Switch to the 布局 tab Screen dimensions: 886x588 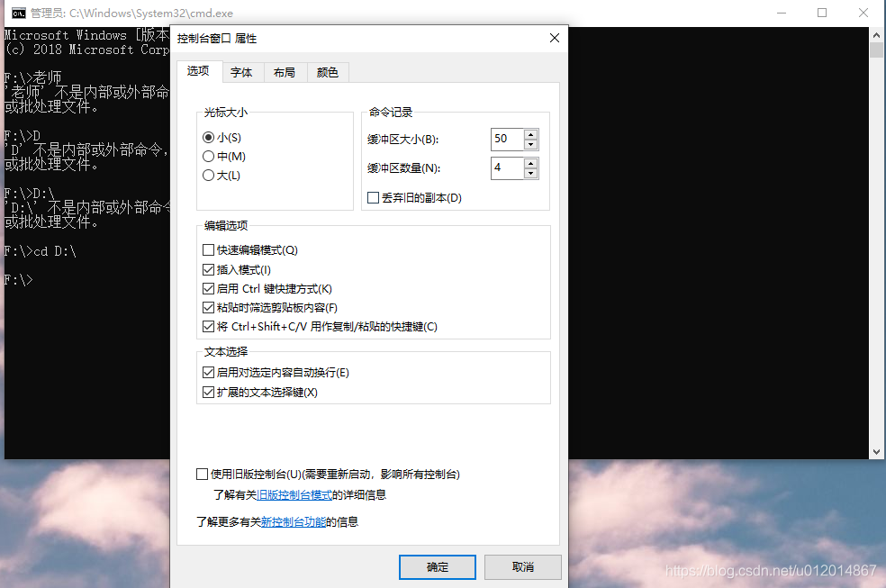285,72
